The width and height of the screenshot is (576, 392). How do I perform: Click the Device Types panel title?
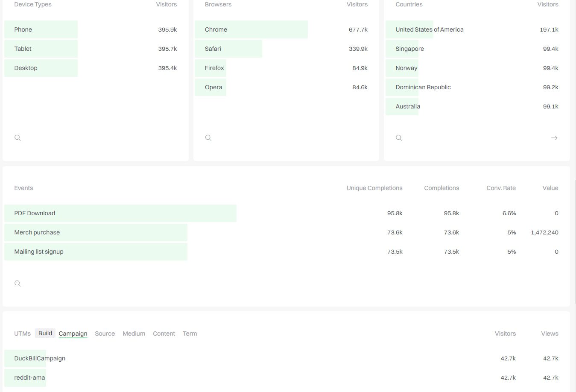point(33,4)
